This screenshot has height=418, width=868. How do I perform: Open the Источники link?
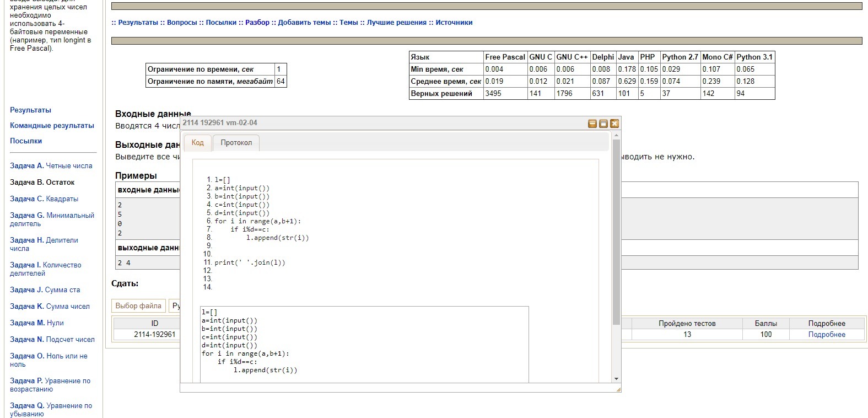(x=454, y=23)
